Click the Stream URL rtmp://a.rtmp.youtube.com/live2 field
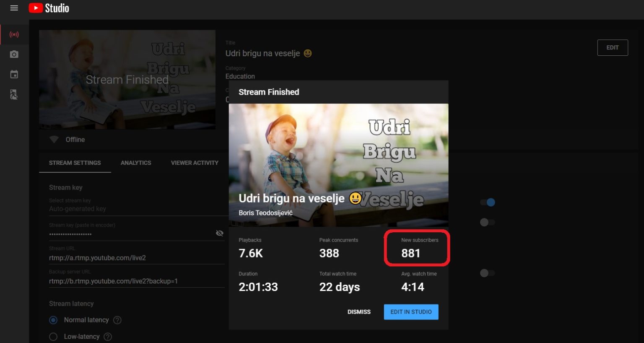Viewport: 644px width, 343px height. pyautogui.click(x=137, y=258)
